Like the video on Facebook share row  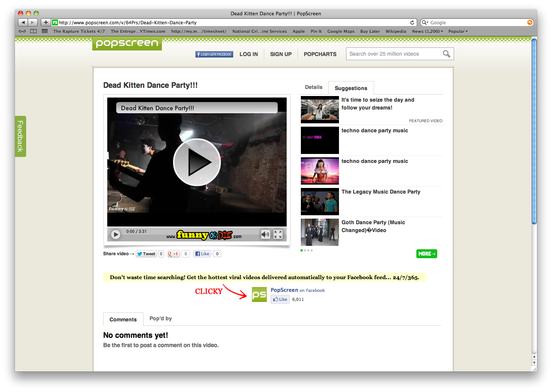click(x=202, y=254)
